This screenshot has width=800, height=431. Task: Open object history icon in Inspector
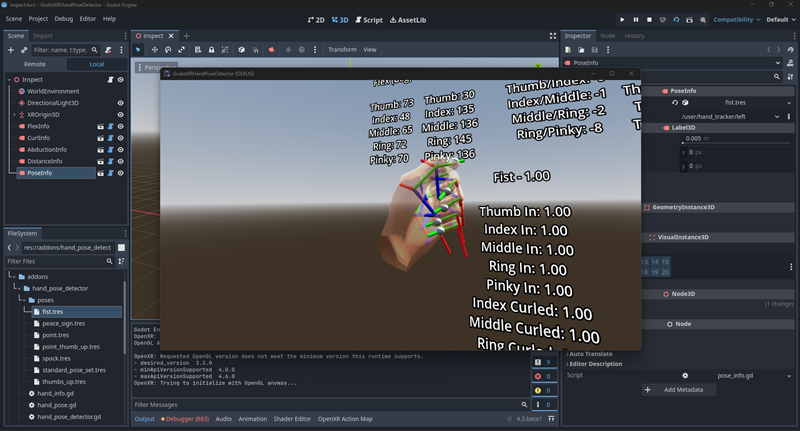(x=790, y=49)
